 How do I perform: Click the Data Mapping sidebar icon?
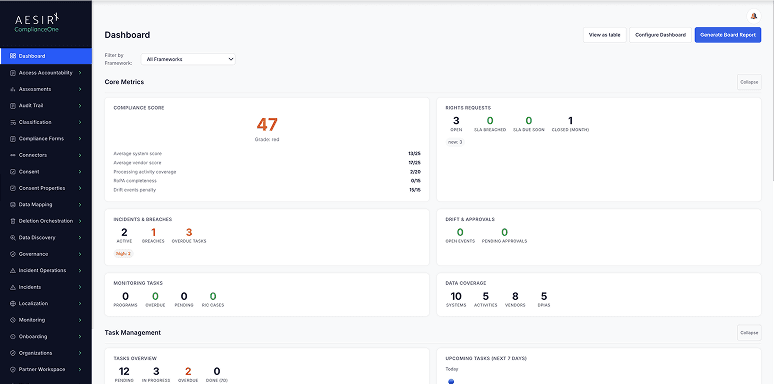13,204
